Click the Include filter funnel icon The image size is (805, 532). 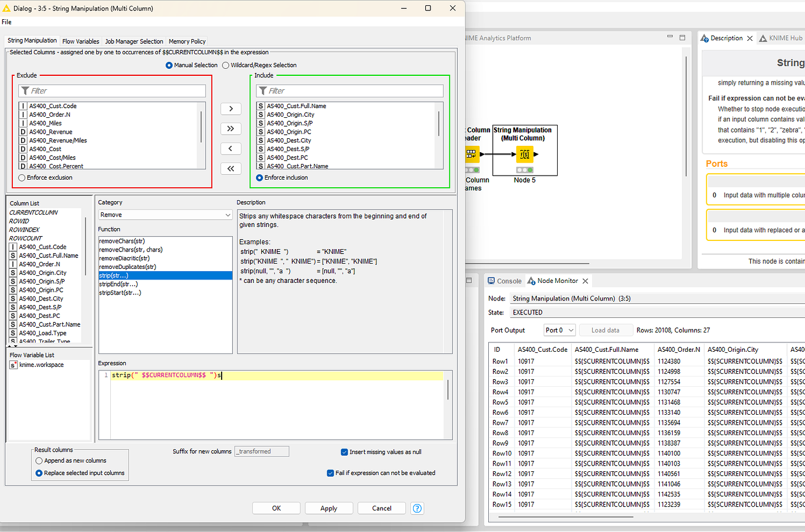click(x=262, y=91)
